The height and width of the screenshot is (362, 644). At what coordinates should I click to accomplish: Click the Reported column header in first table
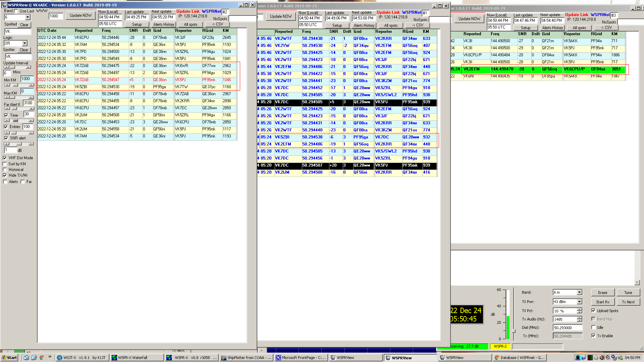[x=84, y=31]
